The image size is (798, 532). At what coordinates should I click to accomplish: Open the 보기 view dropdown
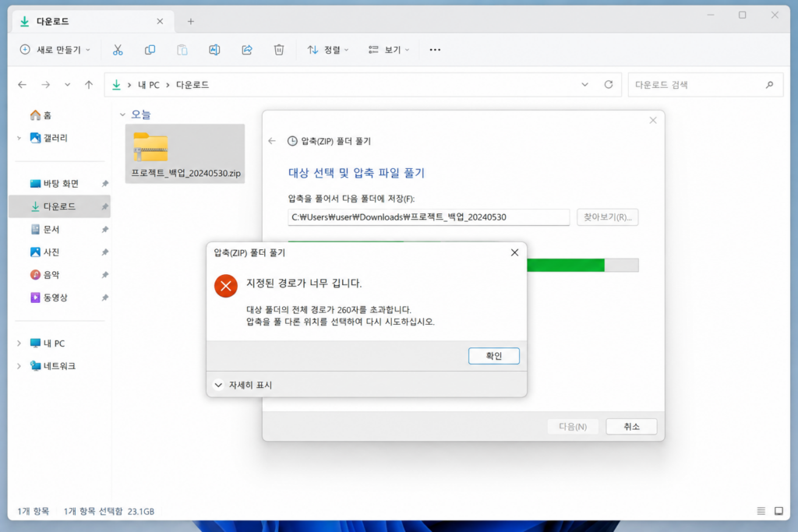click(389, 50)
